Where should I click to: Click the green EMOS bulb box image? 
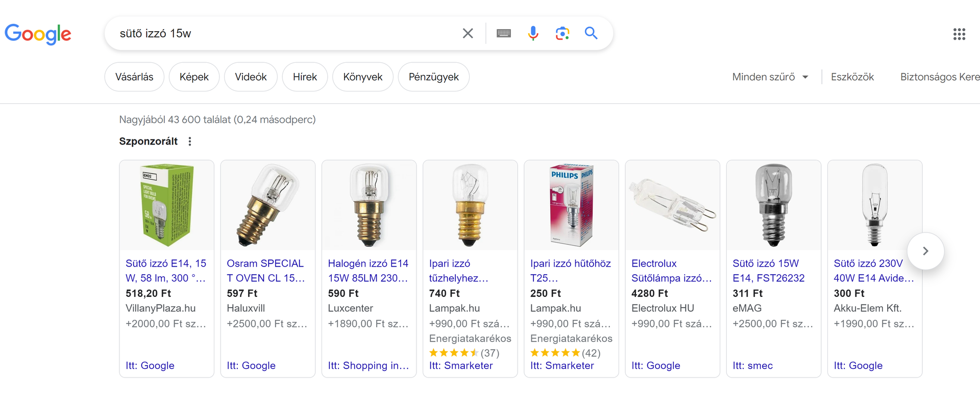(167, 205)
